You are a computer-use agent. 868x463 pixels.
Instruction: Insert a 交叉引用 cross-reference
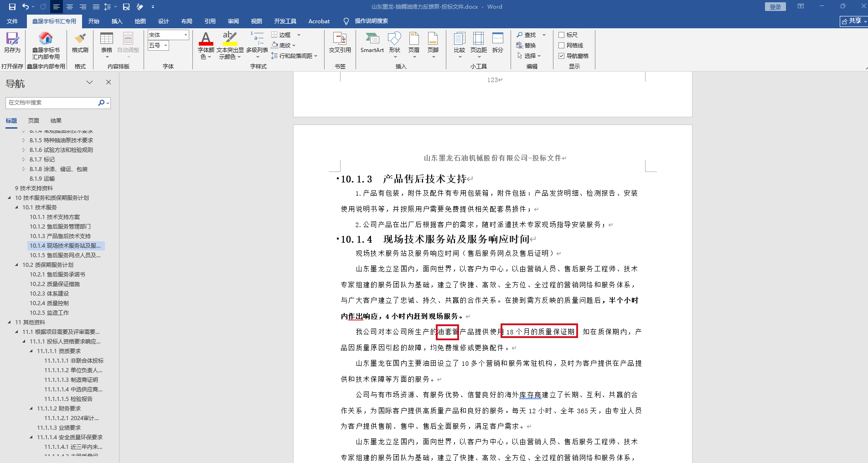click(x=340, y=42)
